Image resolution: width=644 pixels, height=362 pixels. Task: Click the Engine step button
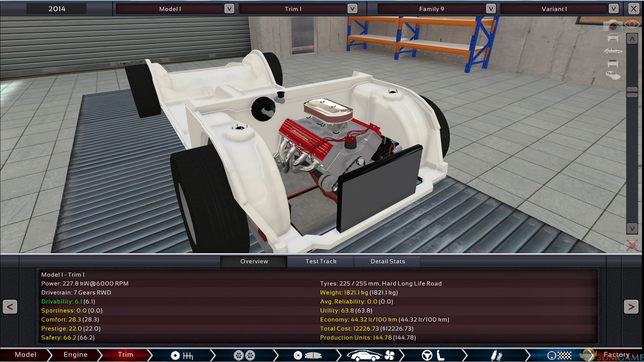click(x=75, y=355)
